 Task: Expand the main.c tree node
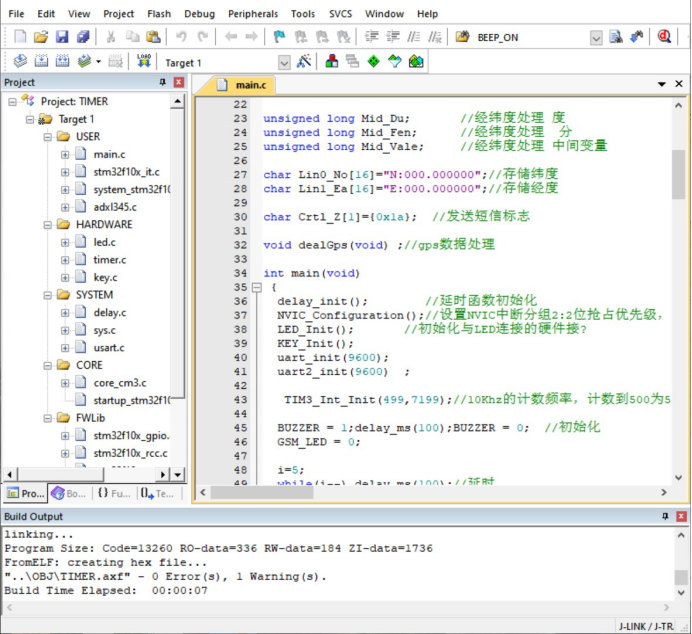pyautogui.click(x=65, y=154)
